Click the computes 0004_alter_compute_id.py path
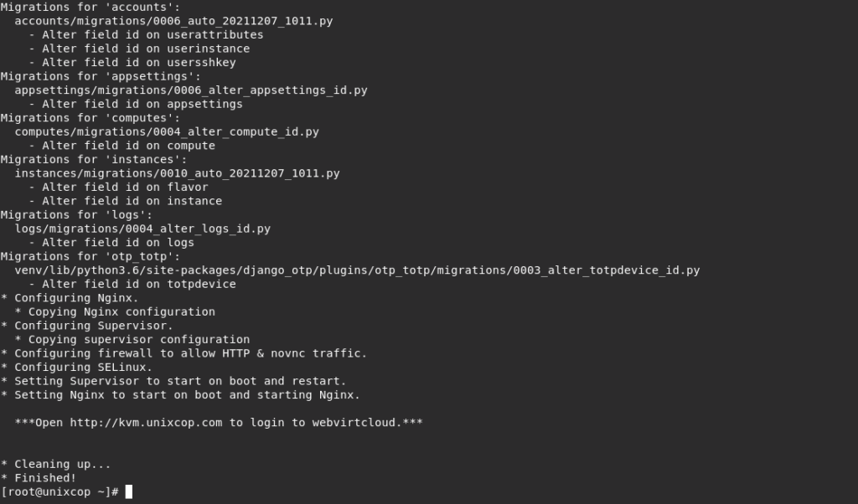Screen dimensions: 858x504 (x=167, y=131)
